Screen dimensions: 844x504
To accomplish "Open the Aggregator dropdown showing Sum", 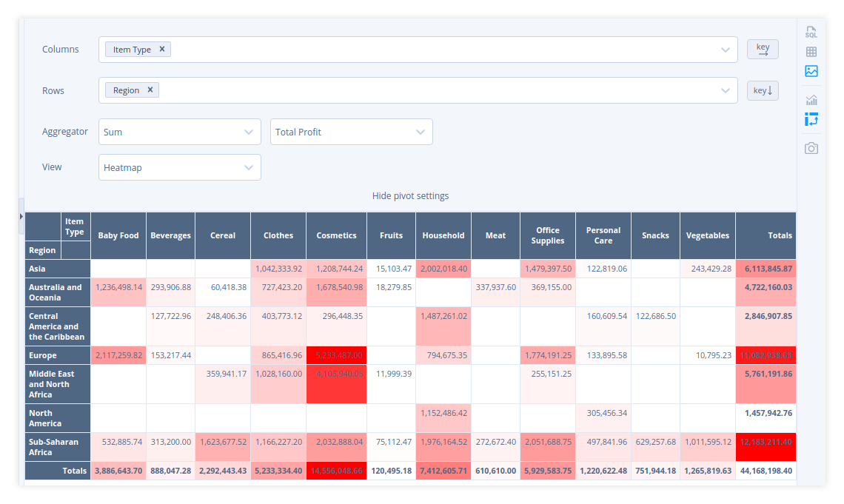I will click(179, 132).
